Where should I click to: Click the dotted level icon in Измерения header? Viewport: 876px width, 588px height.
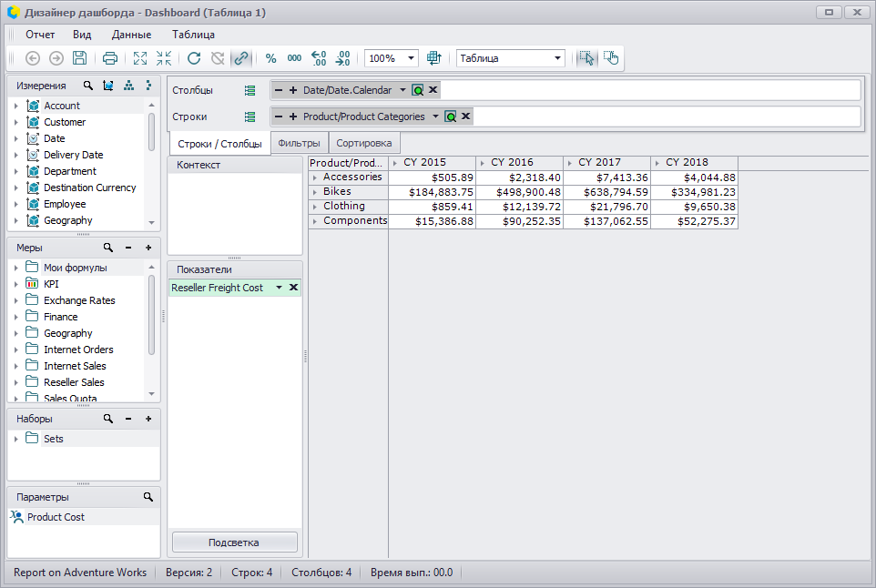(x=148, y=86)
